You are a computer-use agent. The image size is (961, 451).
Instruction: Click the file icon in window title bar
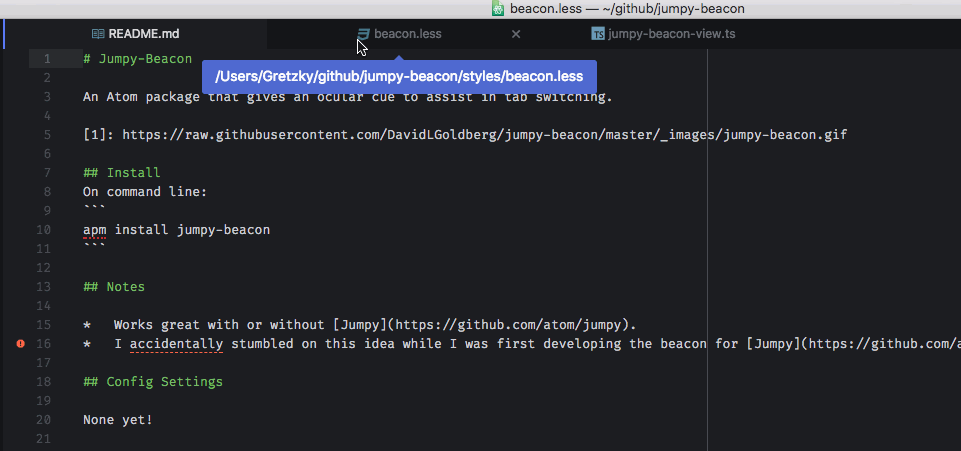click(498, 9)
